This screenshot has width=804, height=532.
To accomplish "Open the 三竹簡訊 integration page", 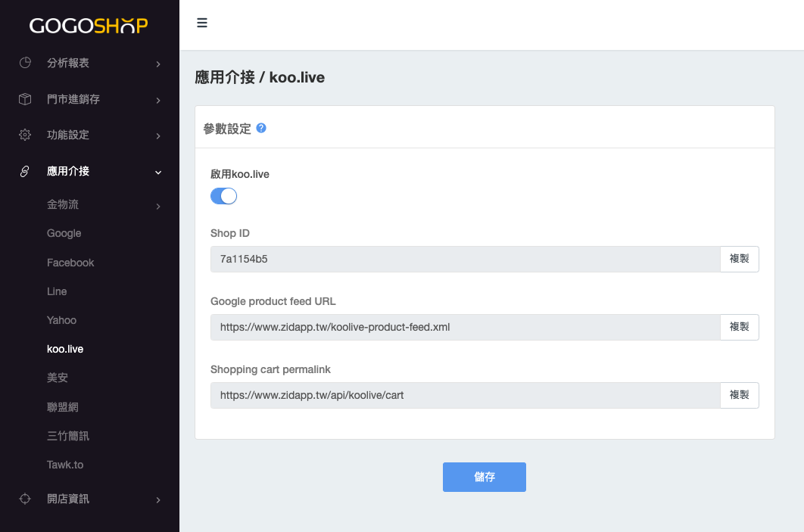I will (x=68, y=436).
